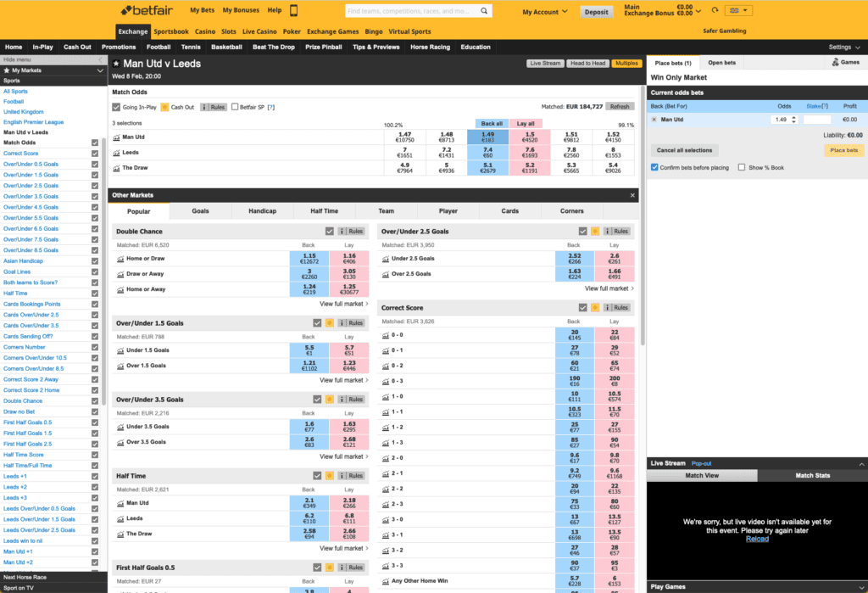Reload the live video link

[x=757, y=540]
